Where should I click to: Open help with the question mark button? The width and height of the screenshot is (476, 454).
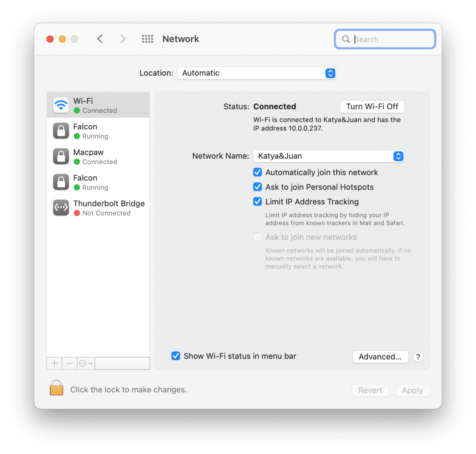tap(418, 357)
